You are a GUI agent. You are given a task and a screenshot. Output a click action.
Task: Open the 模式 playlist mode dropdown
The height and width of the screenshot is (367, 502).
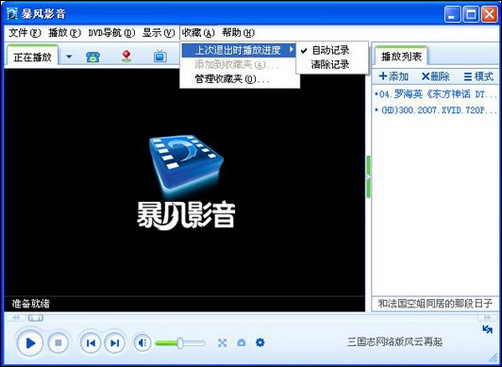(x=478, y=77)
